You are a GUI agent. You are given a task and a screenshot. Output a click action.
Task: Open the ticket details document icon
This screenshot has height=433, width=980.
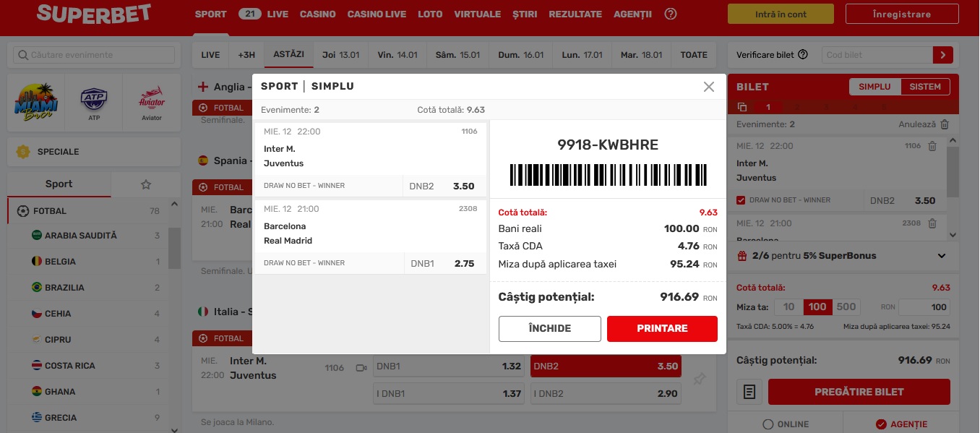749,392
